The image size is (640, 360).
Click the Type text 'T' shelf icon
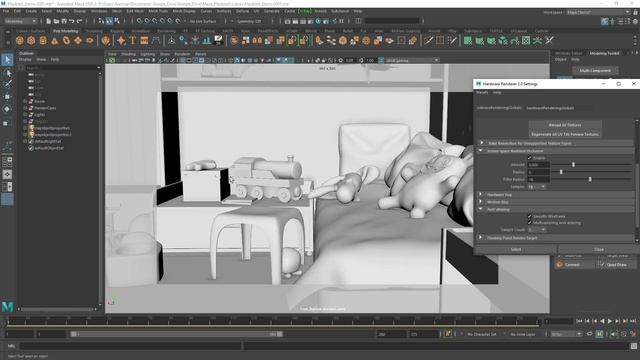point(133,40)
